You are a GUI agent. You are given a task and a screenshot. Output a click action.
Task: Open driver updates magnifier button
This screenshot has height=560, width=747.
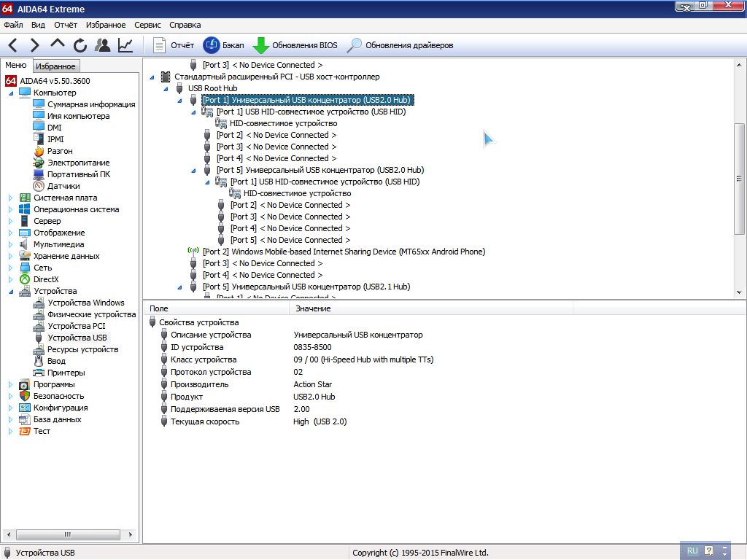[400, 45]
